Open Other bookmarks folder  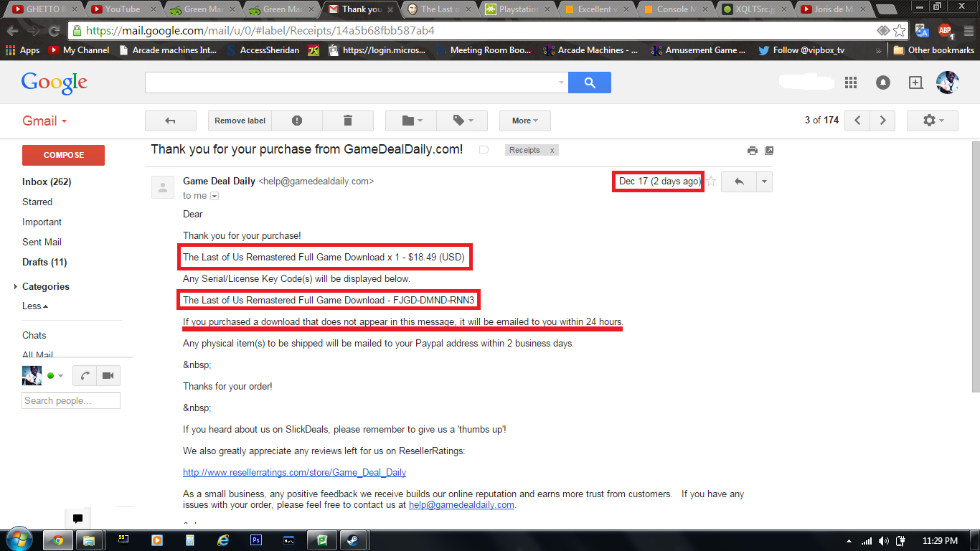[x=933, y=50]
